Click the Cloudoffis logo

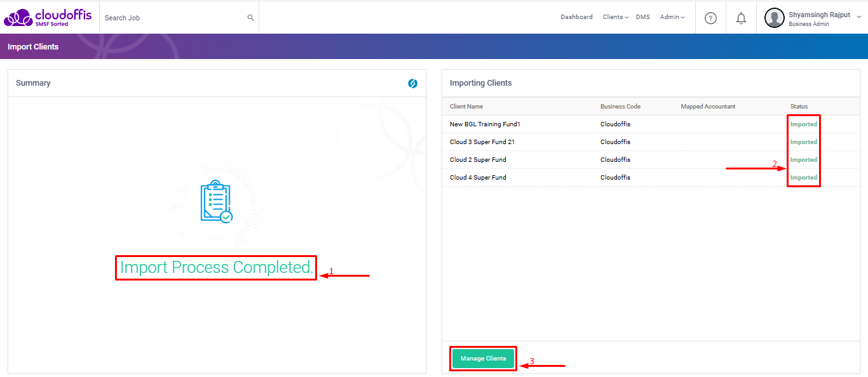[x=47, y=17]
